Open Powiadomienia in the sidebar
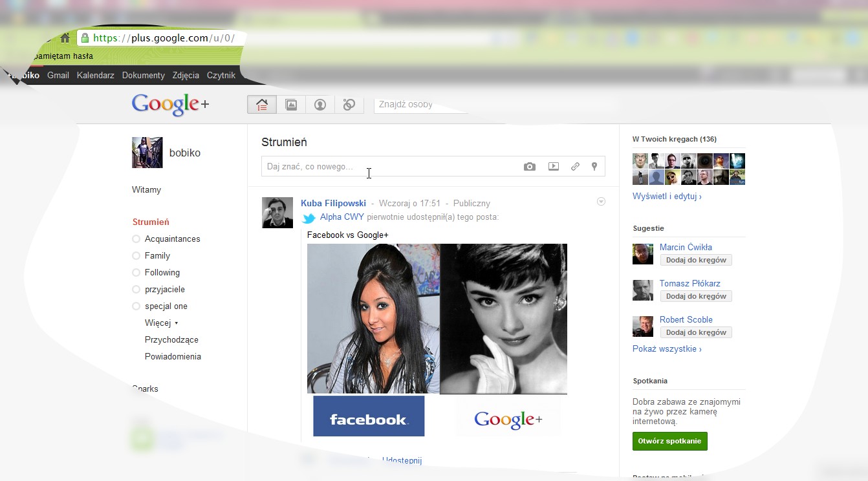868x481 pixels. click(x=173, y=356)
